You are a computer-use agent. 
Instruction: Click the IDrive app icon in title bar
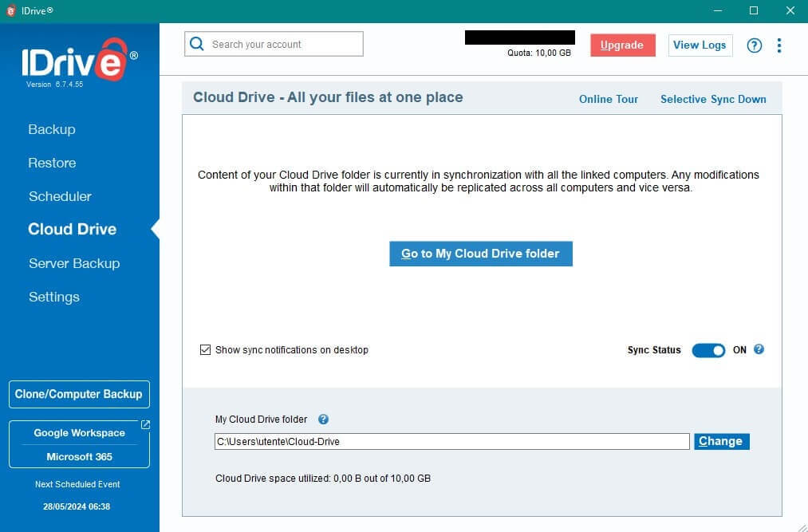[11, 11]
